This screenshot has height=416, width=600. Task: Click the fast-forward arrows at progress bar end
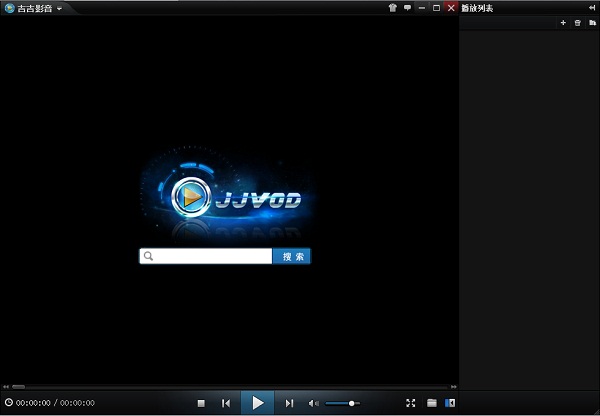click(453, 387)
